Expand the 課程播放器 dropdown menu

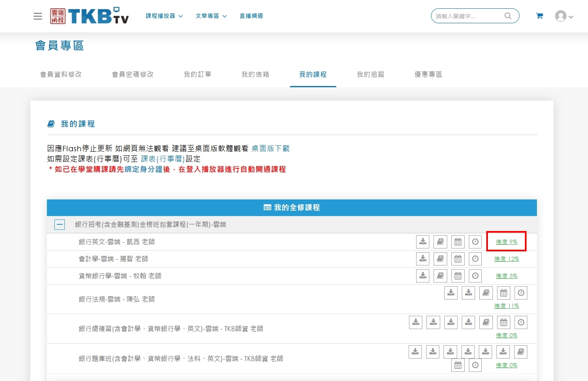click(x=164, y=16)
